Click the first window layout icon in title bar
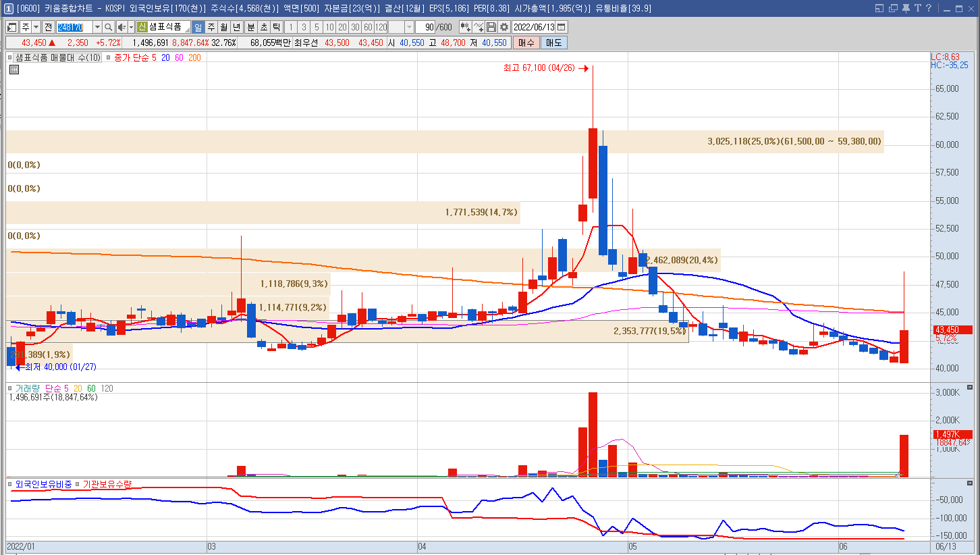Screen dimensions: 980x555 click(x=879, y=8)
